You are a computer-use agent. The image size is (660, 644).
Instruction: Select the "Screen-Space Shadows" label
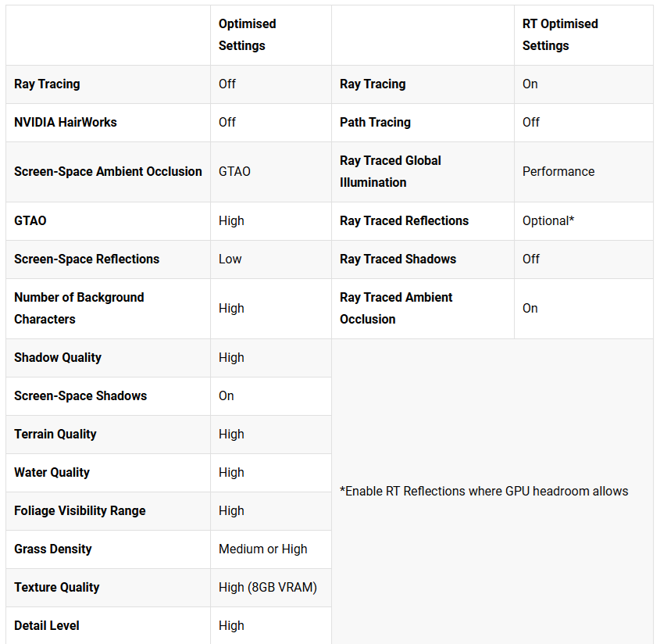click(x=80, y=396)
